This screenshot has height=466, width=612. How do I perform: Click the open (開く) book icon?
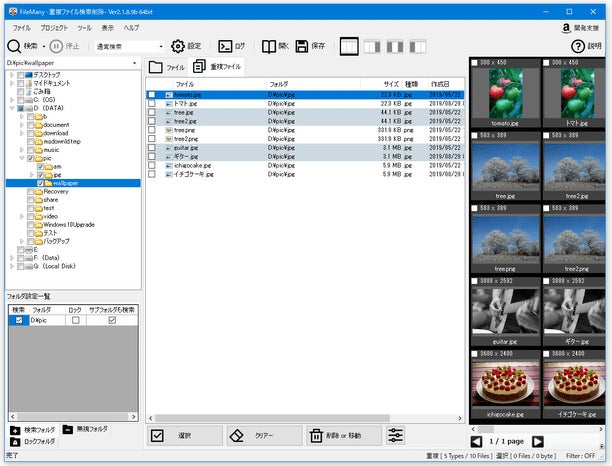[268, 46]
